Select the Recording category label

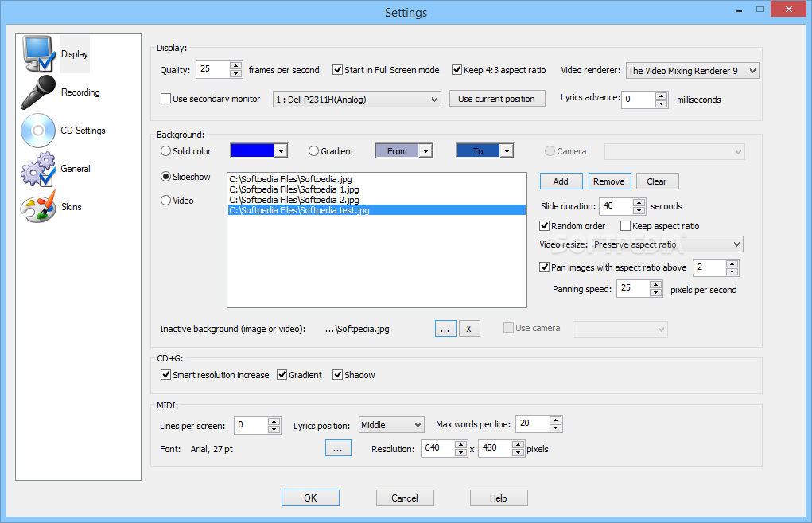coord(80,92)
